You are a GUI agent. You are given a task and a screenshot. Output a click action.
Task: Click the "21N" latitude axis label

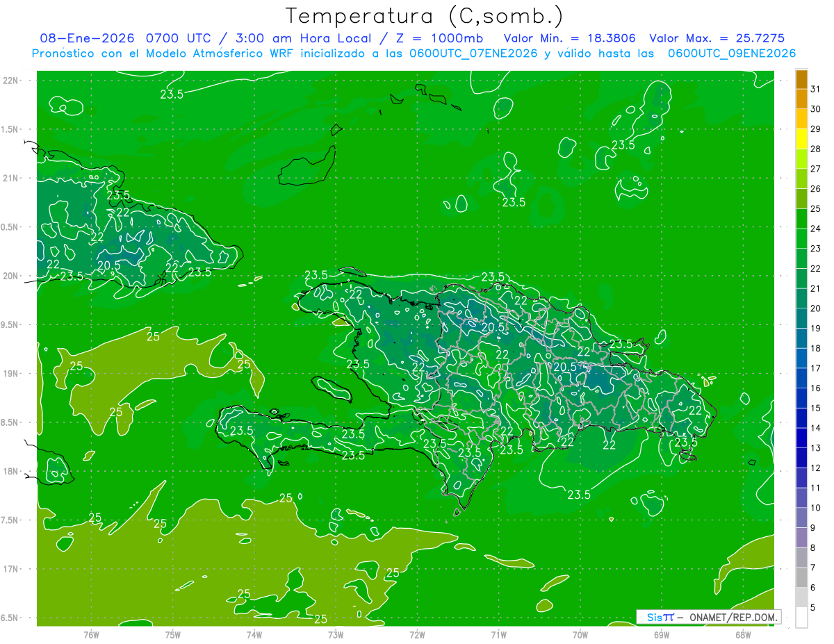pyautogui.click(x=12, y=178)
